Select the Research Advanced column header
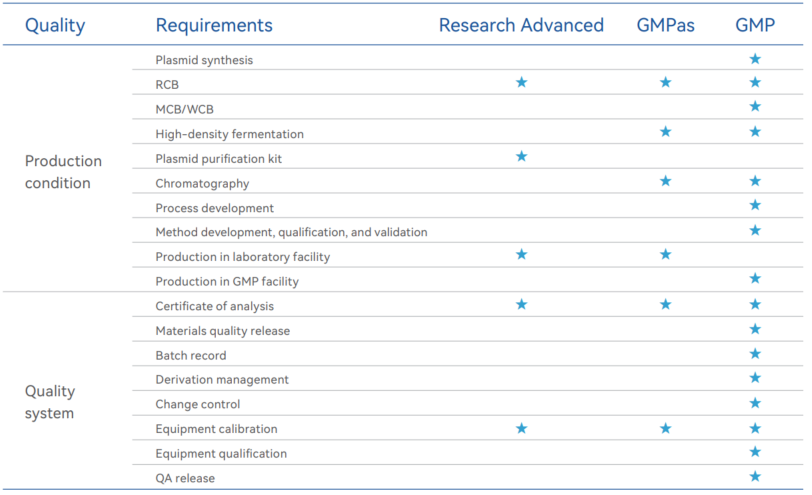This screenshot has height=495, width=812. point(521,25)
